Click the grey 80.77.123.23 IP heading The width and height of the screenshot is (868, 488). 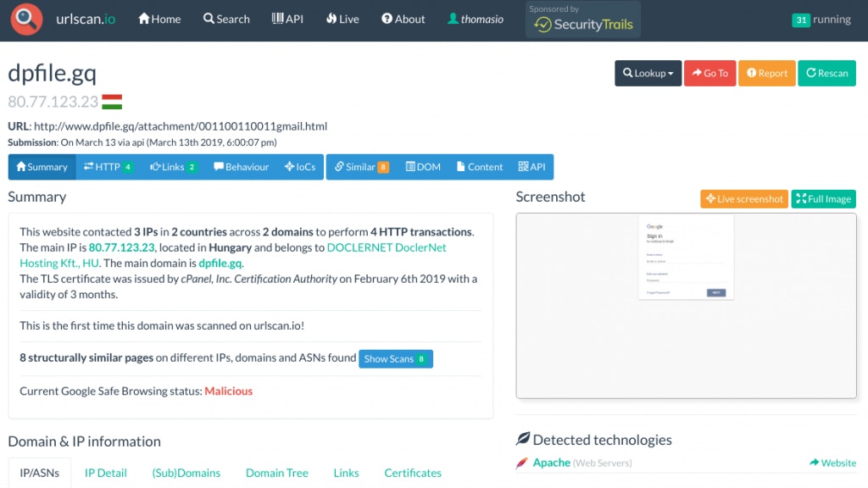pyautogui.click(x=53, y=102)
